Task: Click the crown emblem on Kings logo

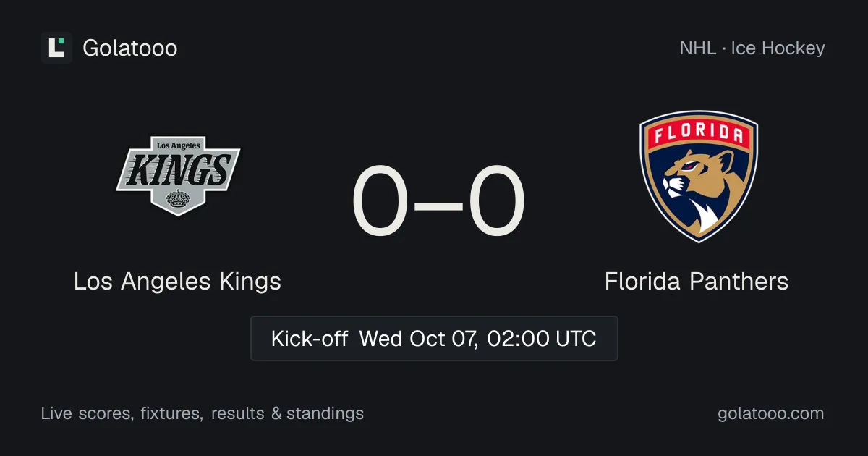Action: [177, 200]
